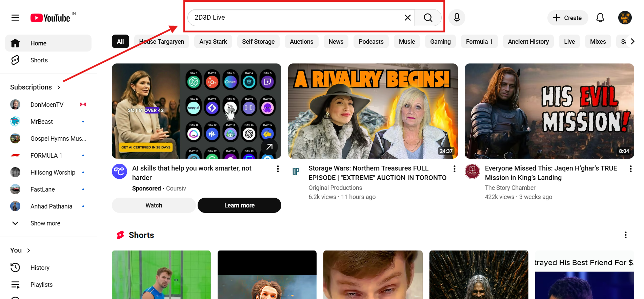Open the account avatar menu
Image resolution: width=644 pixels, height=299 pixels.
(x=625, y=18)
